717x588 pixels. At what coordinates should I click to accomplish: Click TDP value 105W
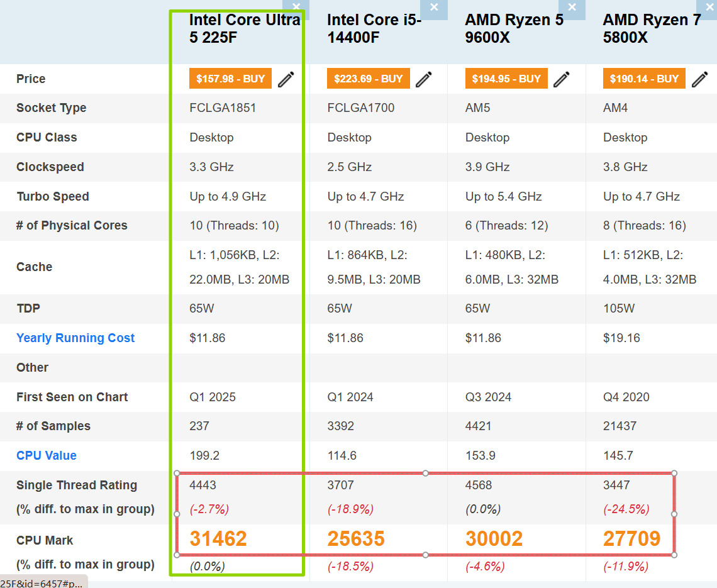coord(619,308)
